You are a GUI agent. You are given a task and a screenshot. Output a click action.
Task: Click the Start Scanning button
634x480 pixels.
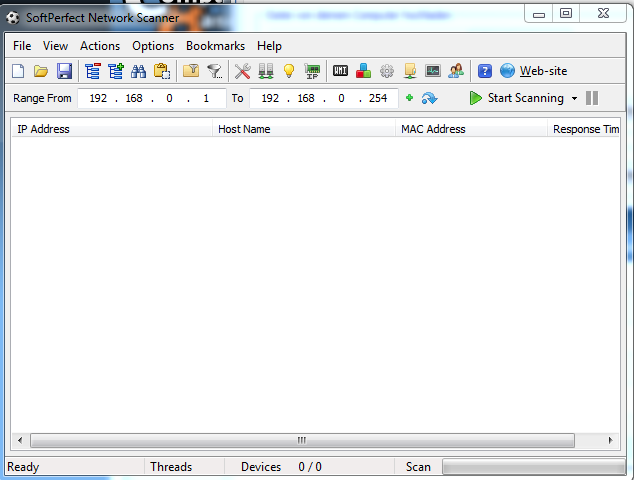(517, 98)
